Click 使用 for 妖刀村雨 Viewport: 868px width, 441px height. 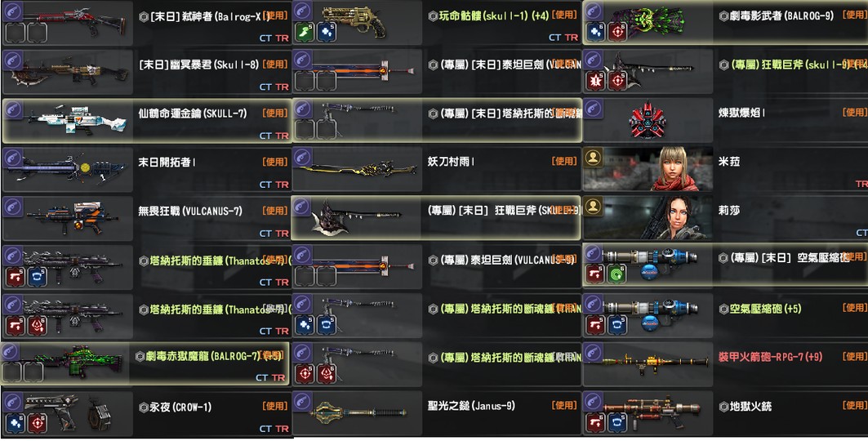tap(564, 161)
